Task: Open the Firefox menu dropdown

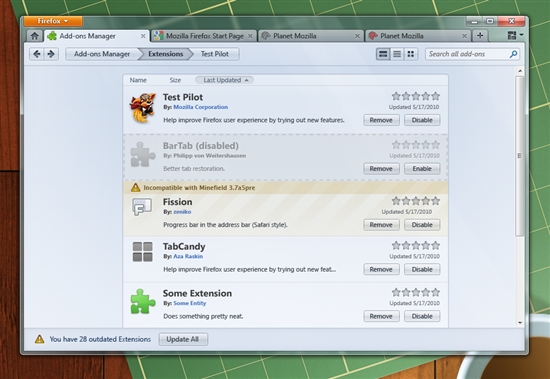Action: [53, 21]
